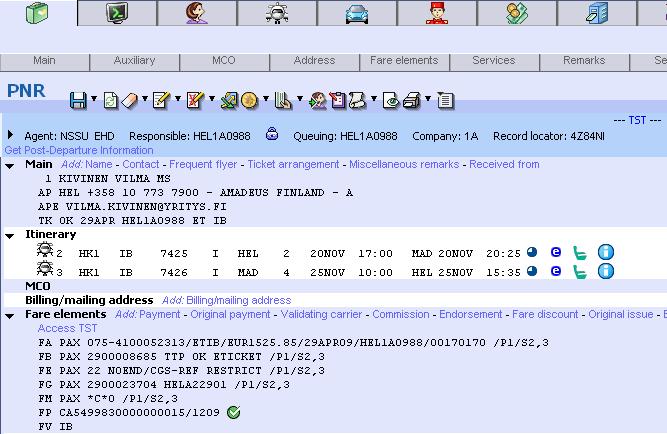667x434 pixels.
Task: Click the e-ticket icon for flight 7425
Action: click(556, 252)
